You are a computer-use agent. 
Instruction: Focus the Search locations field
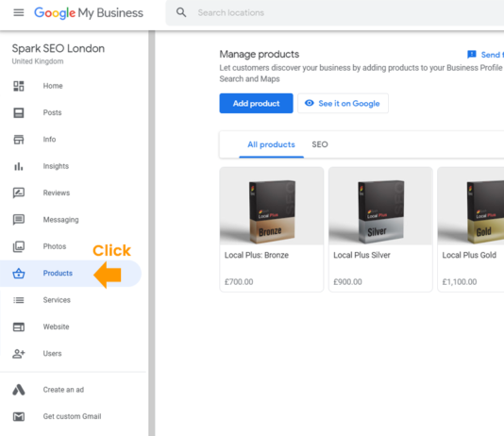tap(335, 13)
